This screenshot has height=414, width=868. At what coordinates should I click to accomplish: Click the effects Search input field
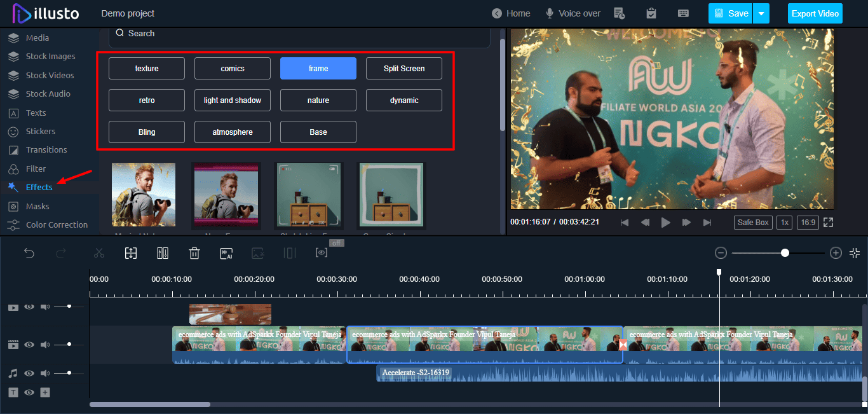coord(299,34)
